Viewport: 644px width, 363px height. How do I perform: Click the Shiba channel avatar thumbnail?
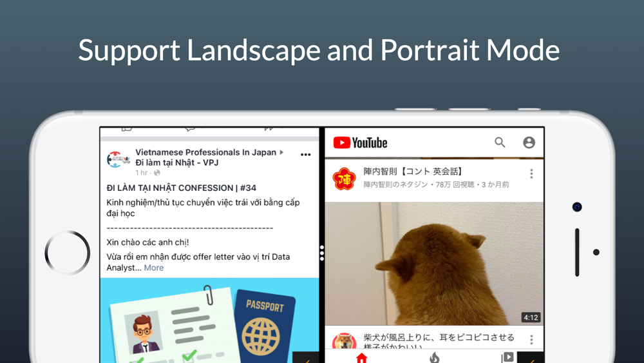[x=344, y=341]
